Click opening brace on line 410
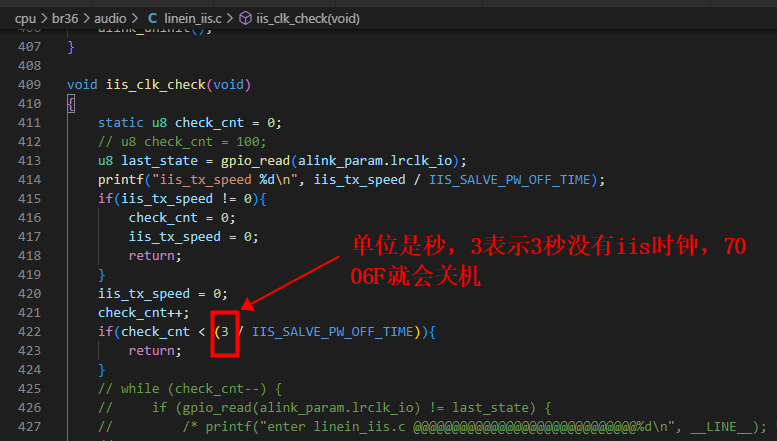 71,104
